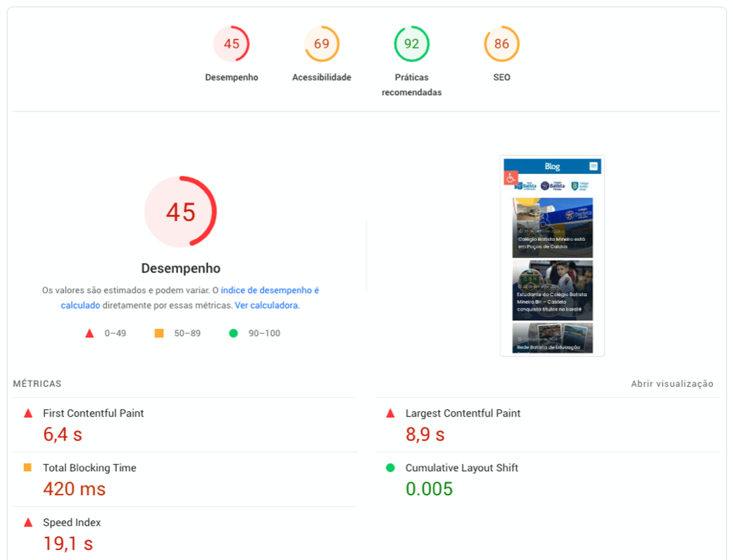Click the '19,1 s' metric value
The width and height of the screenshot is (733, 560).
68,543
